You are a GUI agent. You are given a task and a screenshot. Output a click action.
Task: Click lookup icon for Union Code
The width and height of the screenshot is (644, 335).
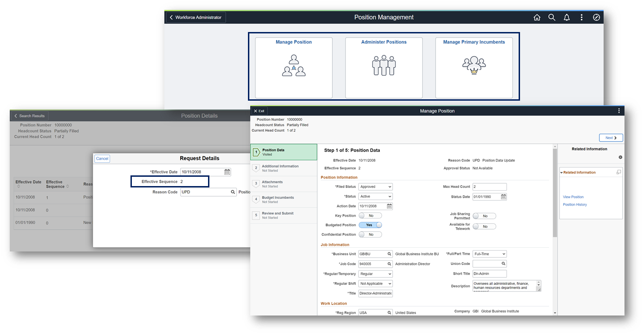[503, 264]
